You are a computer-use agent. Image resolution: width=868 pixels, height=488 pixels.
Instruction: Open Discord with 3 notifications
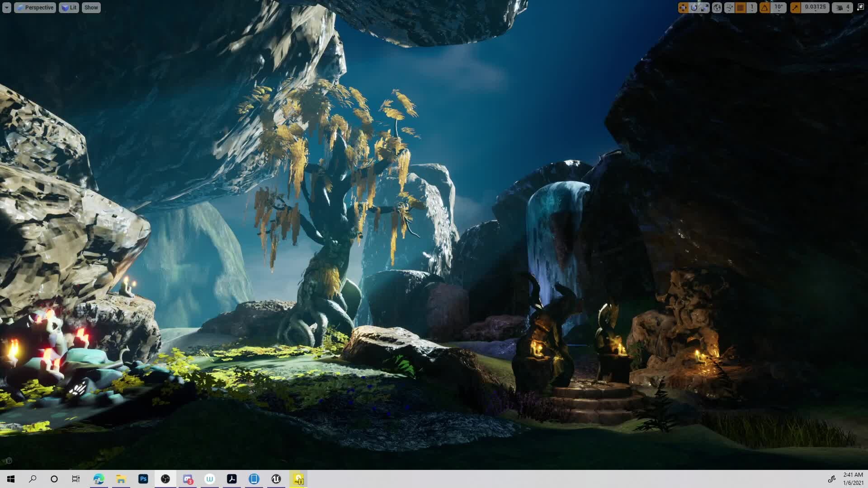pyautogui.click(x=188, y=479)
